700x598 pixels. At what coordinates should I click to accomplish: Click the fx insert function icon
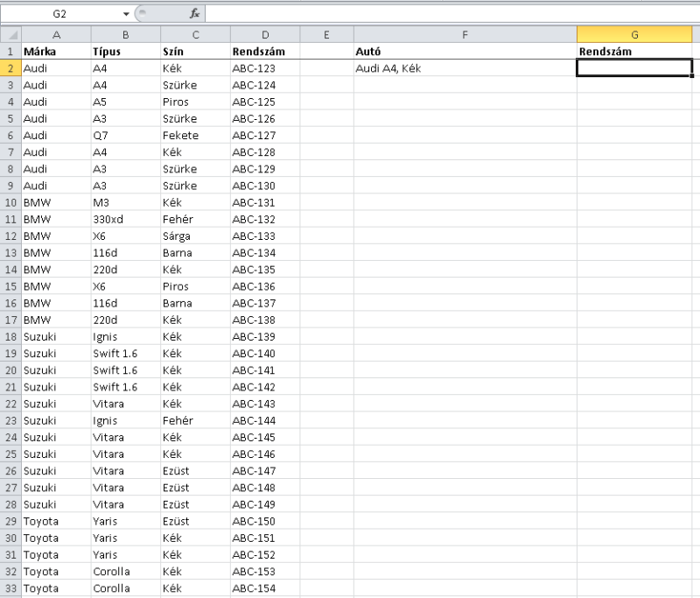point(194,14)
